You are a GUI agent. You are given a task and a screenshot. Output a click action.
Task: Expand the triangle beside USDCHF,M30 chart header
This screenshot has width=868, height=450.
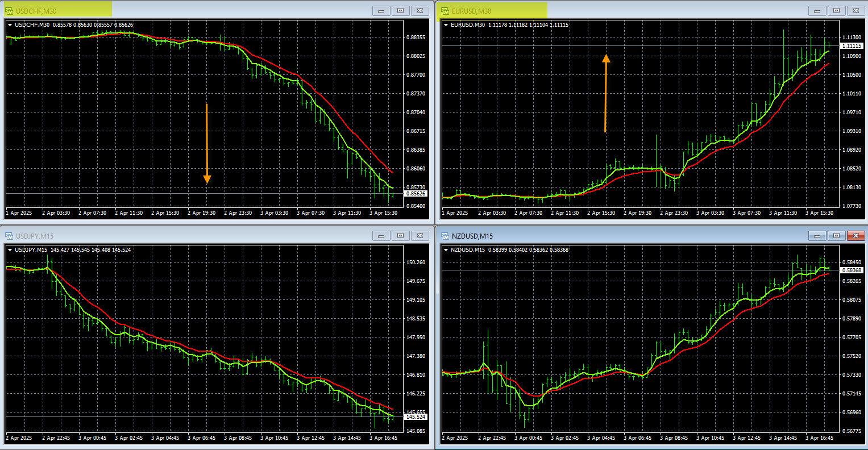(x=10, y=24)
